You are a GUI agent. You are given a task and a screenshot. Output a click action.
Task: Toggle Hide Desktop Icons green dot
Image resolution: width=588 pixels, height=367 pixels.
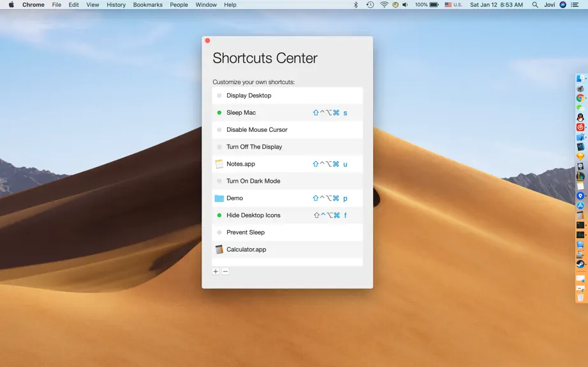click(x=219, y=215)
